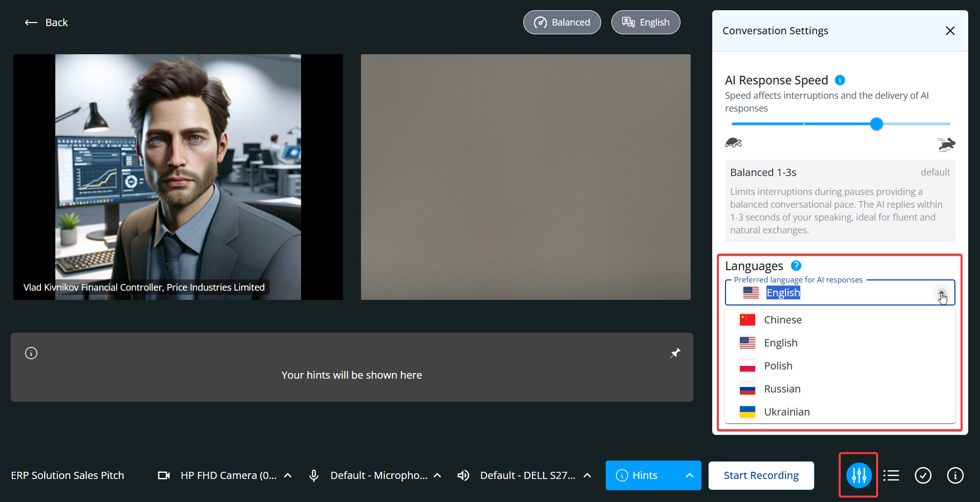Click the checkmark circle icon

923,475
